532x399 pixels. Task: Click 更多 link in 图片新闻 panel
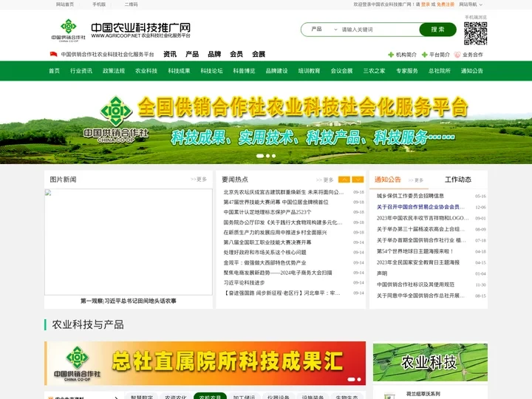click(x=199, y=179)
